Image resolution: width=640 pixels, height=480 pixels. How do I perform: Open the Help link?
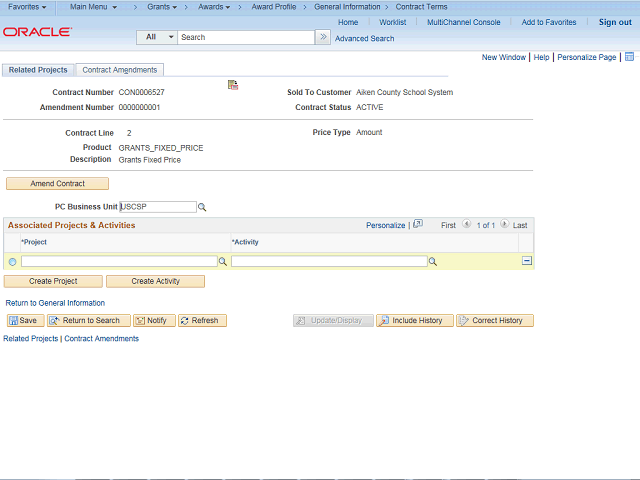click(x=541, y=58)
